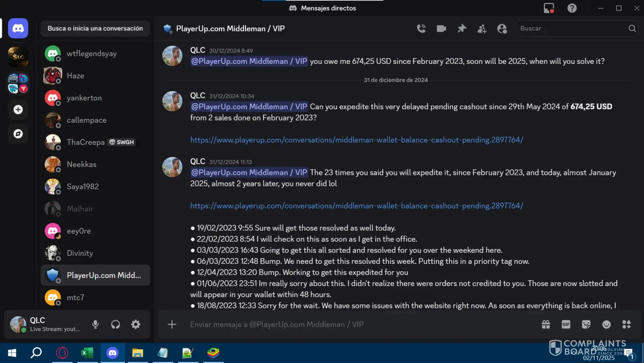
Task: Open the GIF picker
Action: [566, 324]
